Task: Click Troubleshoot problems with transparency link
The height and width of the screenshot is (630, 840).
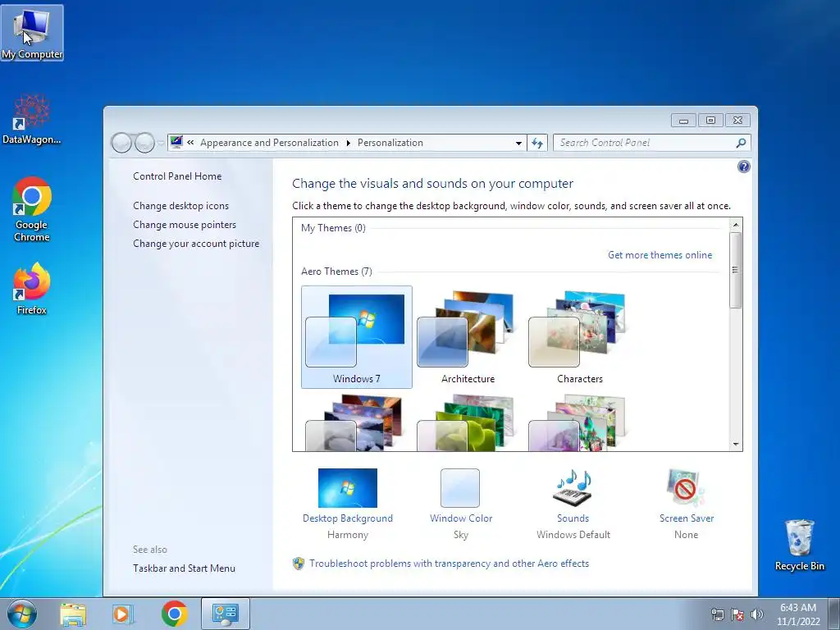Action: click(449, 564)
